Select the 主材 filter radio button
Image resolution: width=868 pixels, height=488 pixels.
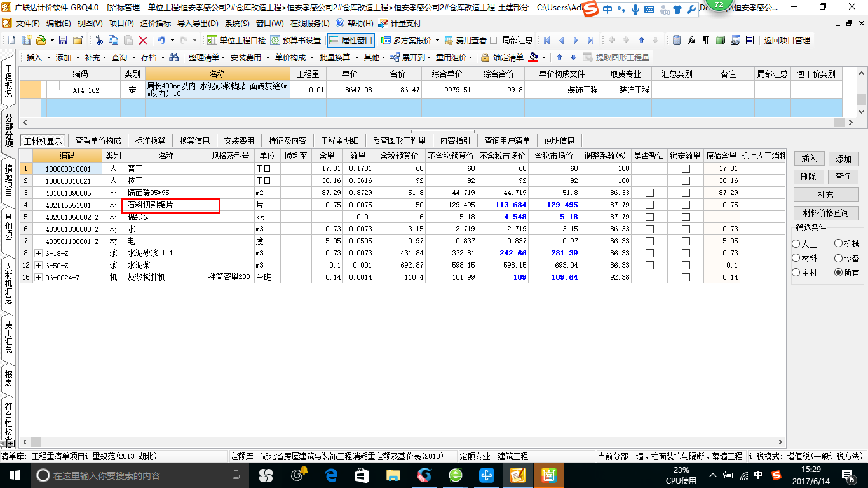796,273
